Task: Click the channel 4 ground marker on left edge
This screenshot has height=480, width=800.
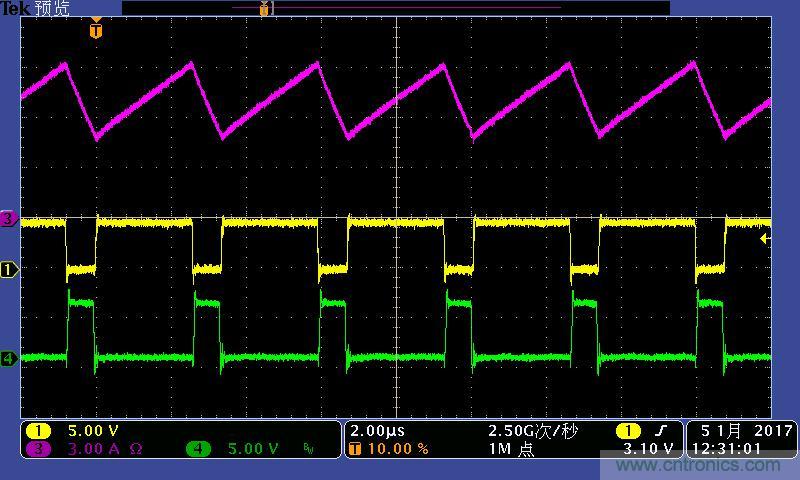Action: (x=9, y=358)
